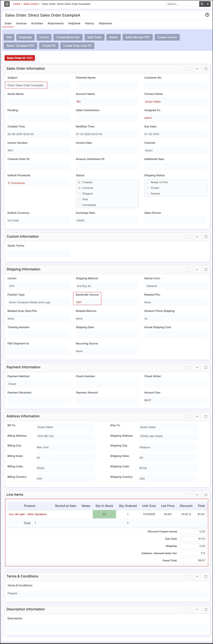Viewport: 213px width, 644px height.
Task: Toggle the Shipped status checkbox
Action: pos(79,194)
